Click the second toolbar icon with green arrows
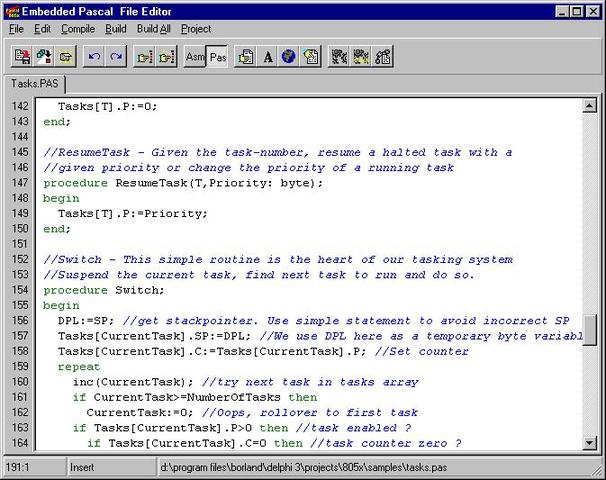The width and height of the screenshot is (606, 480). click(x=44, y=57)
